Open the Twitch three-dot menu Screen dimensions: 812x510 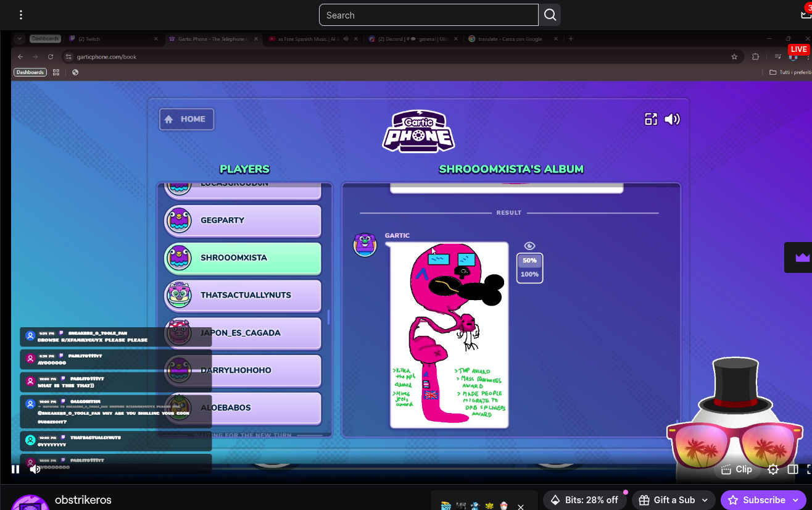21,15
